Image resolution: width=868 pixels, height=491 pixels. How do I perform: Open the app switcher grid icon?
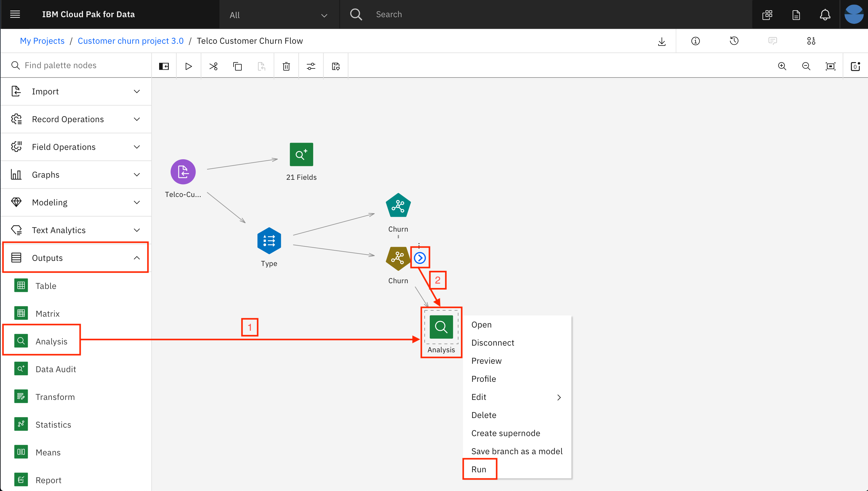tap(767, 14)
